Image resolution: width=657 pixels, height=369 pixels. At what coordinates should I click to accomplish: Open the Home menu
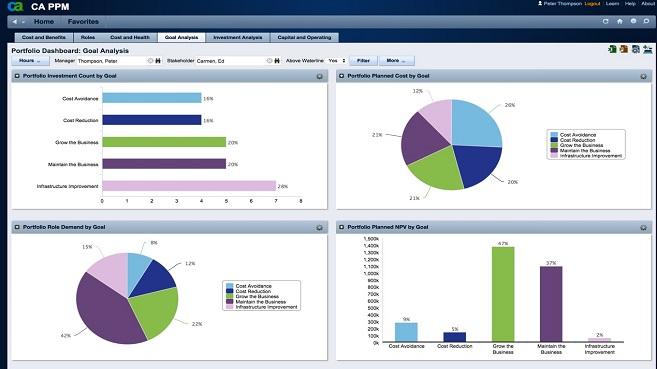pos(44,21)
